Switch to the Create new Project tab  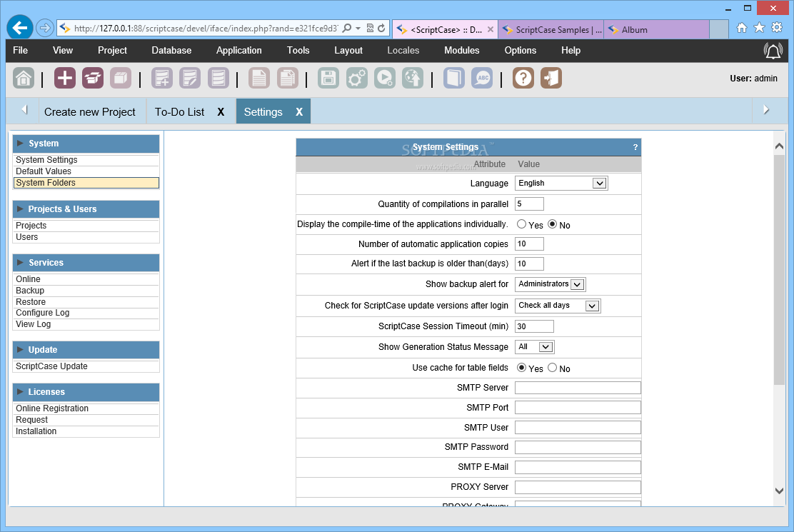pos(90,112)
